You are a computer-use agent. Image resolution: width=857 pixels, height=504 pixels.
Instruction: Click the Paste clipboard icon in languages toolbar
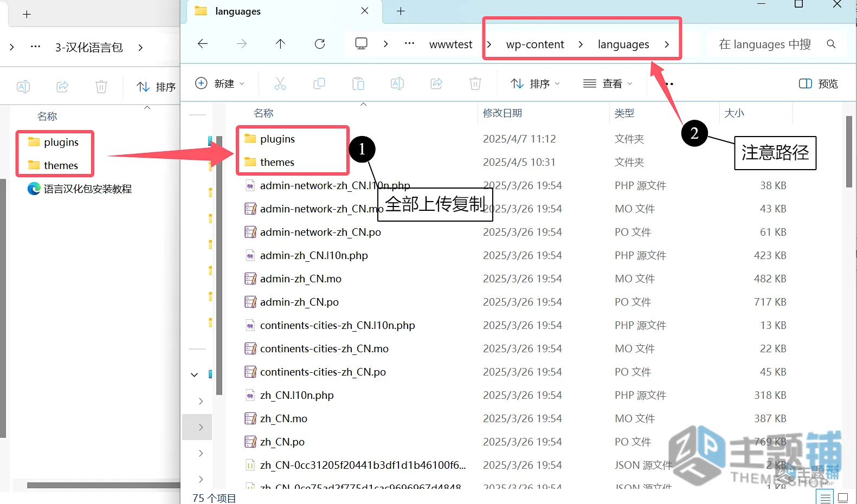coord(358,83)
